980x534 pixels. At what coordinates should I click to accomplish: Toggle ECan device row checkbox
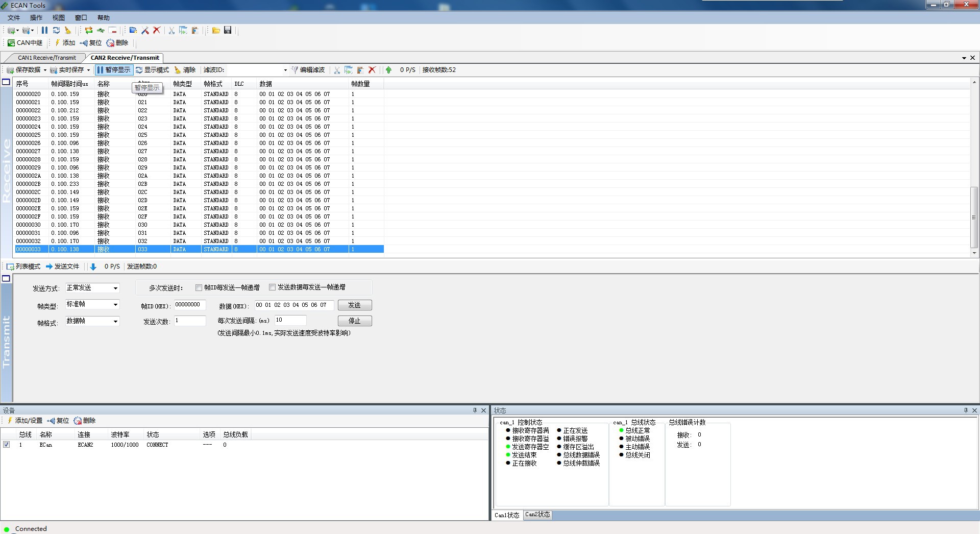coord(6,445)
